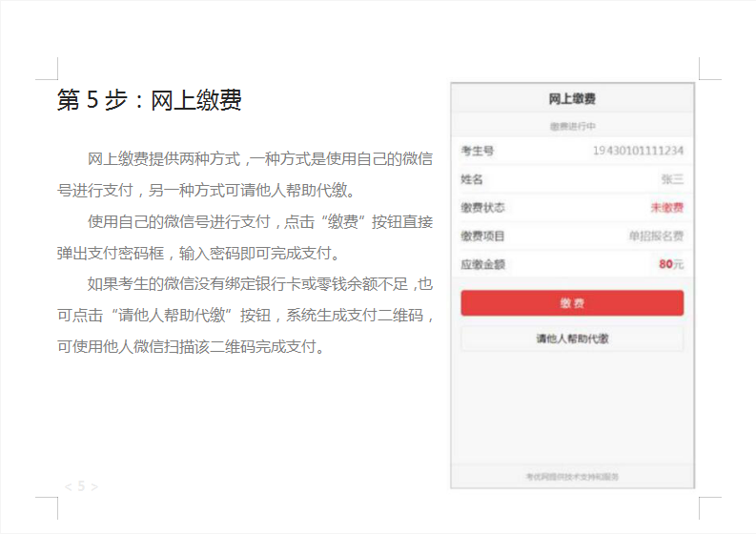Click the footer support text in phone screen
Viewport: 756px width, 534px height.
pyautogui.click(x=572, y=476)
